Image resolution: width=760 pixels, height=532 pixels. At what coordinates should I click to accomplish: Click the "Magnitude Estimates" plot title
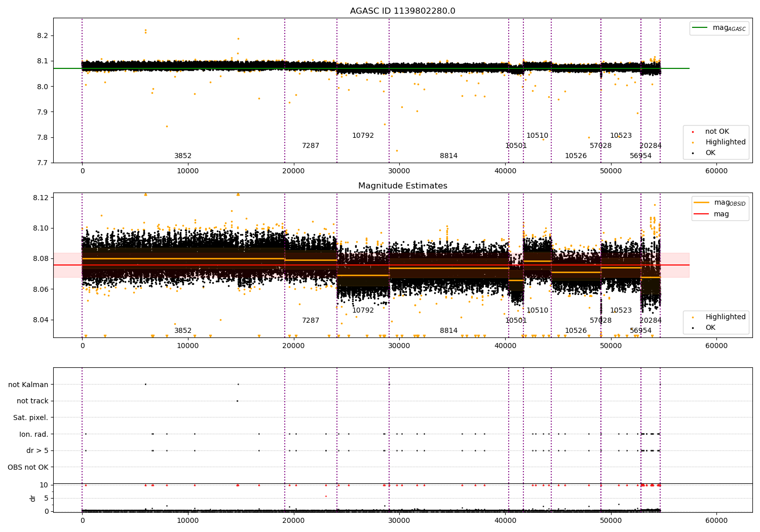tap(402, 186)
